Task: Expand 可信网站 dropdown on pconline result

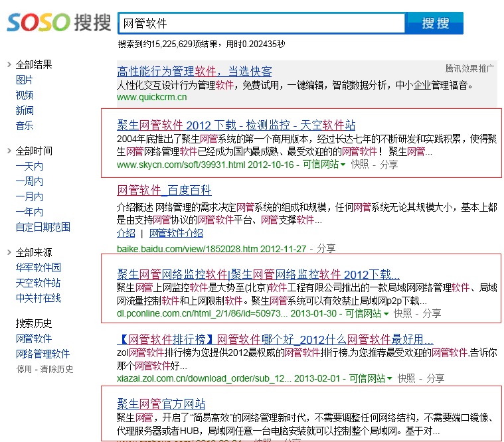Action: 367,313
